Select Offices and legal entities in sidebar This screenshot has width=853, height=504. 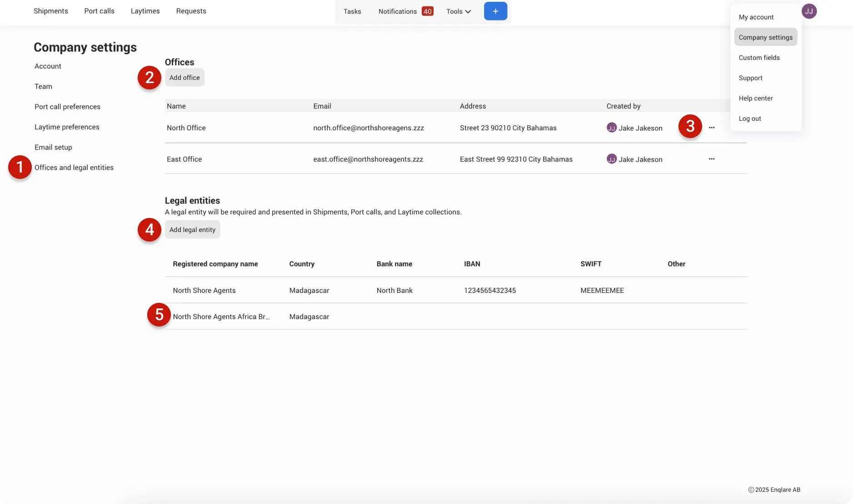pyautogui.click(x=74, y=168)
